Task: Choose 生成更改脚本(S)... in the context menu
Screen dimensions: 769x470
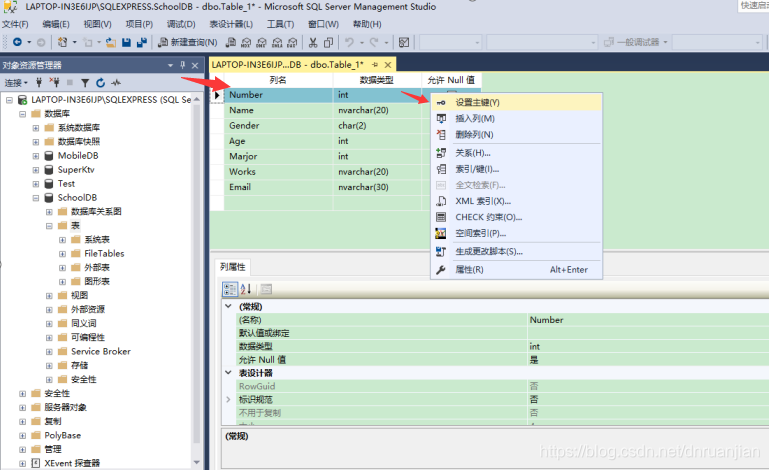Action: pyautogui.click(x=516, y=252)
